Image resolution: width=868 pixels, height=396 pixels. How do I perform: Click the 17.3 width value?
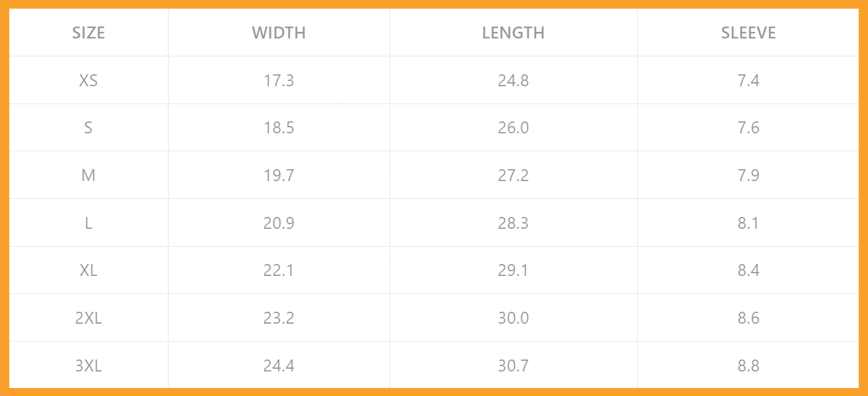click(x=279, y=80)
